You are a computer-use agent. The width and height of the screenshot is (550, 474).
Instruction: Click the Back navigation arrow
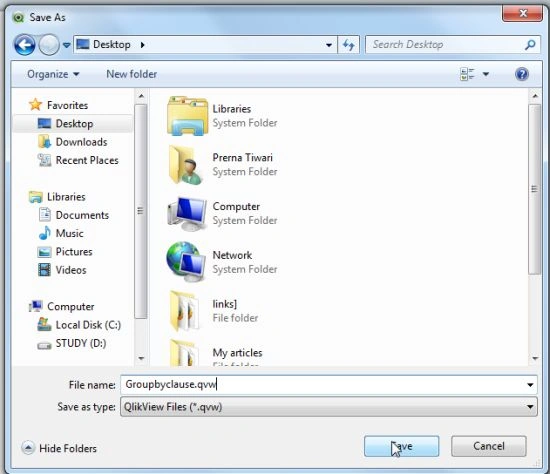pyautogui.click(x=24, y=45)
